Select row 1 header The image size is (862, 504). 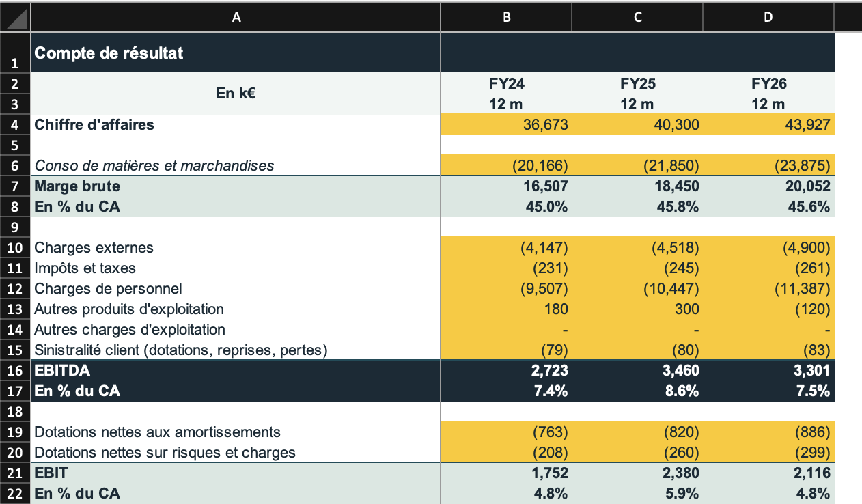pyautogui.click(x=15, y=53)
